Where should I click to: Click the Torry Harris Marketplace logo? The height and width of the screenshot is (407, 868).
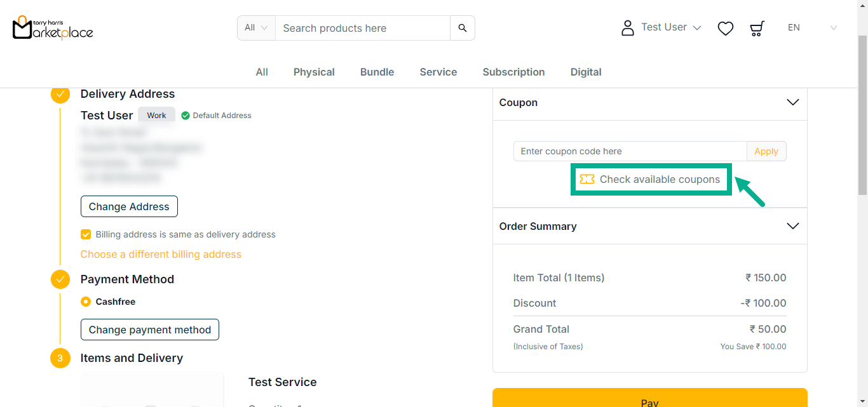coord(53,28)
